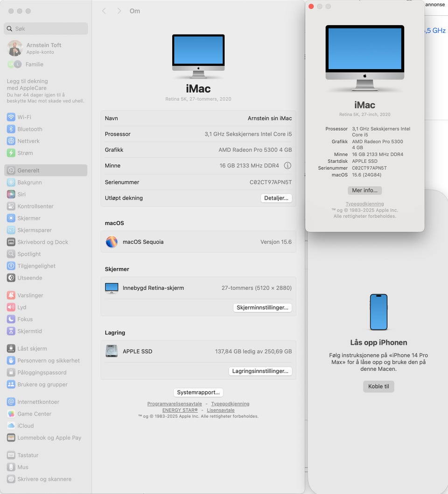Click the Versjon 15.6 text
The image size is (448, 494).
[x=276, y=242]
